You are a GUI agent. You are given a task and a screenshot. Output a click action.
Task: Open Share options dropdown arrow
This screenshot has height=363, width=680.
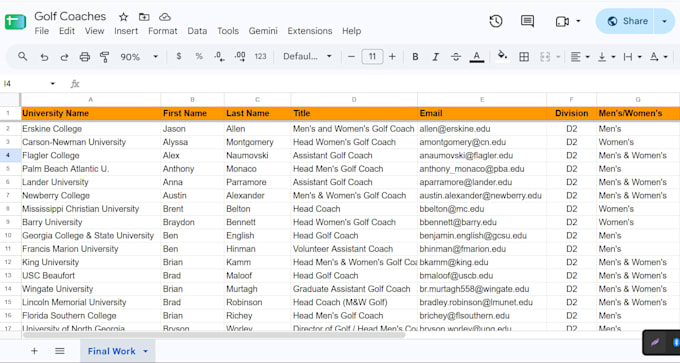click(664, 21)
